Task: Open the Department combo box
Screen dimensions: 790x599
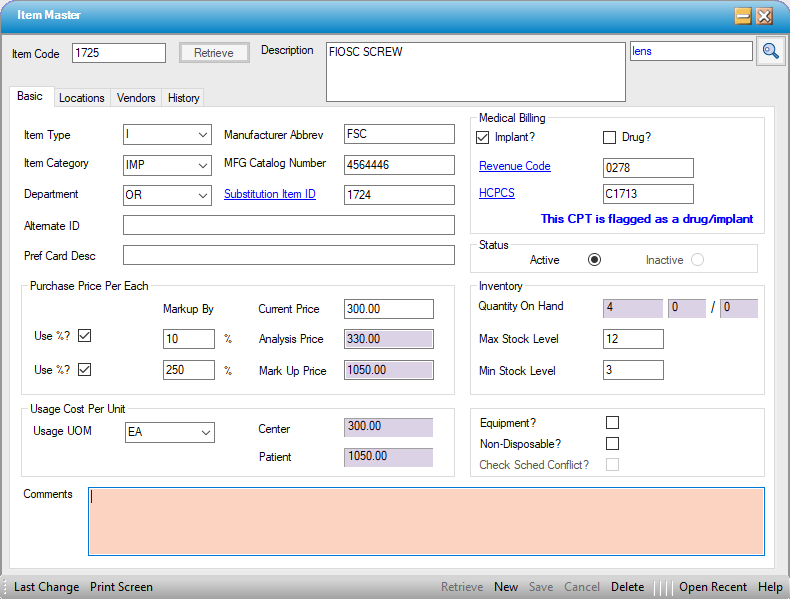Action: click(203, 195)
